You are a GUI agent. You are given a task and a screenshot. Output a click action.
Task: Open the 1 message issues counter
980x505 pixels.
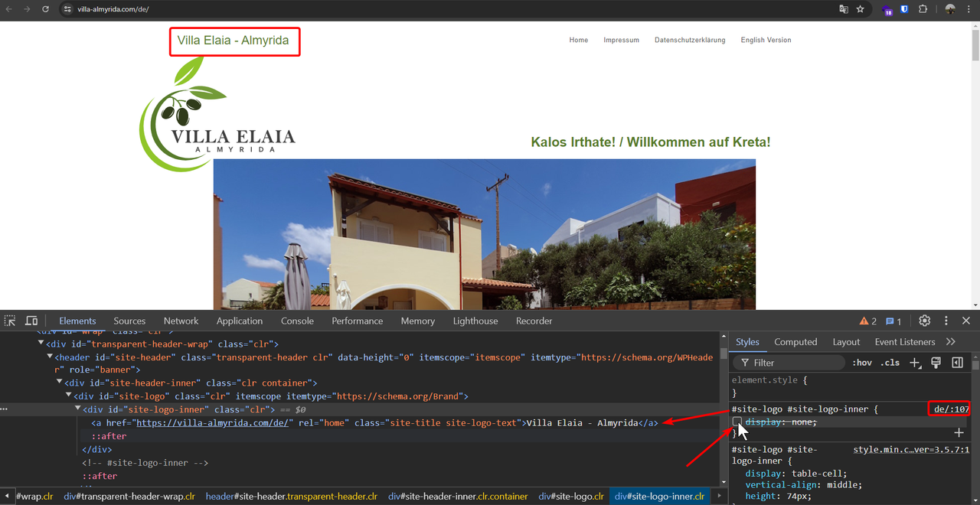click(893, 321)
